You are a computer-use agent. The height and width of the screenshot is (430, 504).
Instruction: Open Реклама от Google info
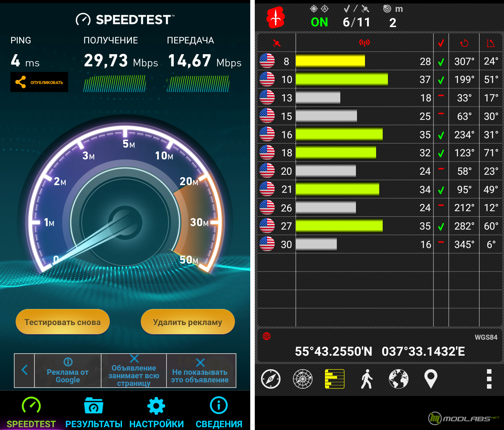[68, 371]
